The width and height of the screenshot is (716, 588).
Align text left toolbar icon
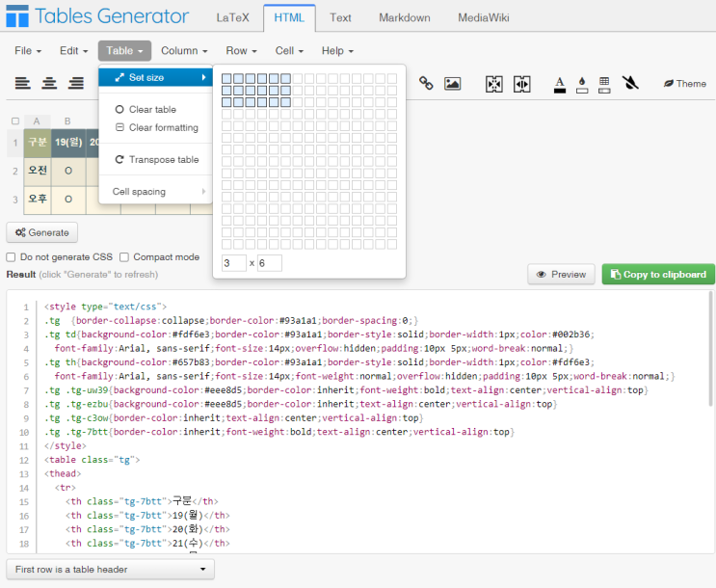tap(22, 83)
